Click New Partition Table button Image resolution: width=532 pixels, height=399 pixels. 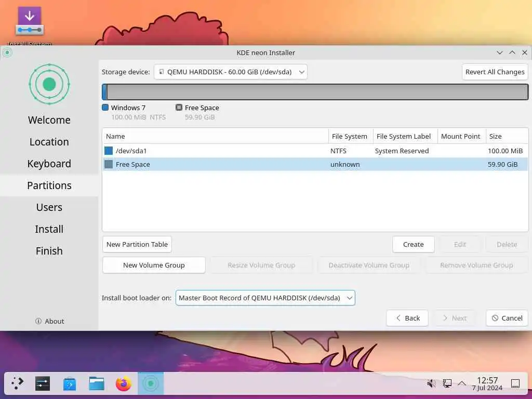click(137, 244)
